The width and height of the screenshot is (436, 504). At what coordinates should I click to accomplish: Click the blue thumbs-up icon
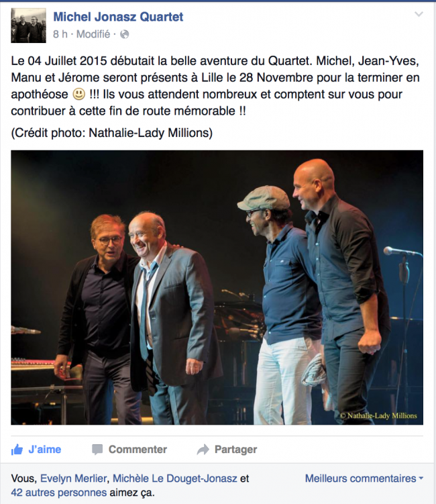(17, 450)
